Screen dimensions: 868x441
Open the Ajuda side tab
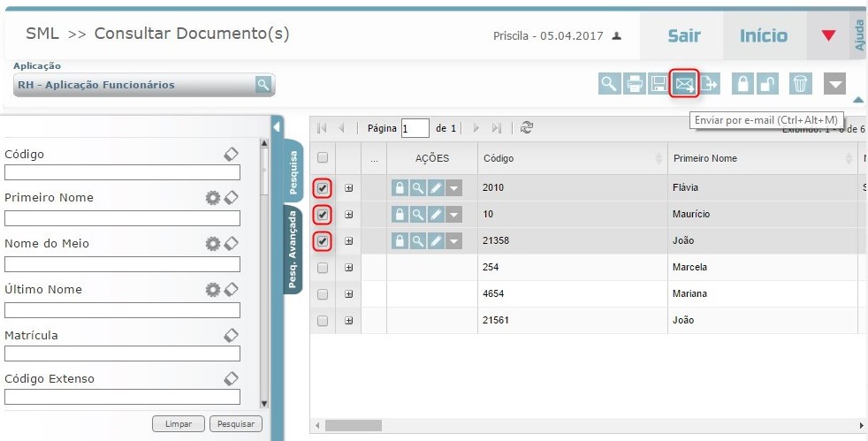[x=859, y=34]
